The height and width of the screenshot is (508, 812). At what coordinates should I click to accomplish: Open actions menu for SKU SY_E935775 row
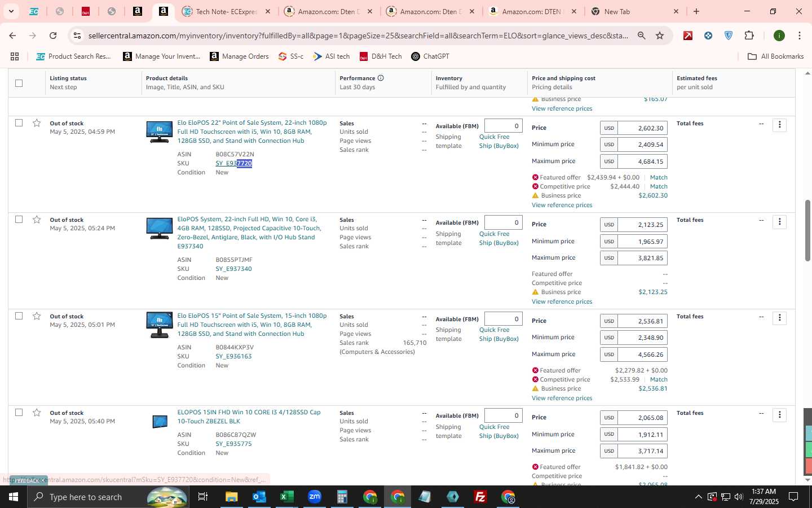pyautogui.click(x=779, y=414)
